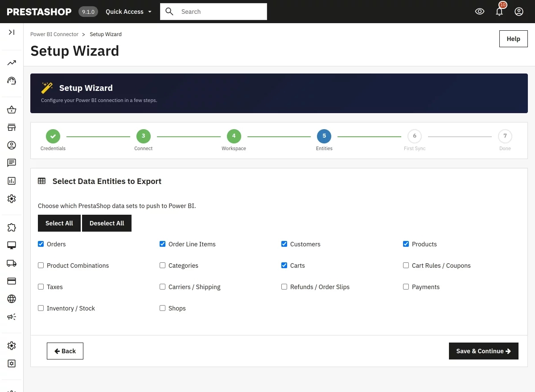This screenshot has width=535, height=392.
Task: Click the magic wand Setup Wizard icon
Action: click(x=47, y=88)
